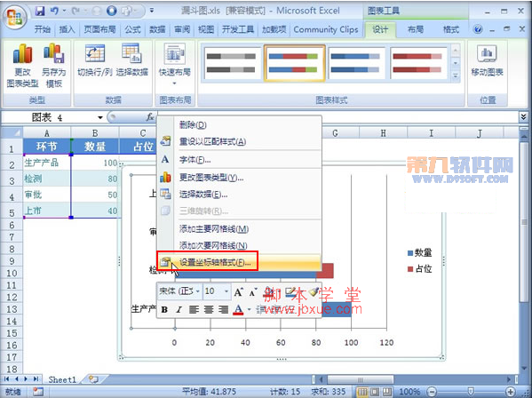Image resolution: width=532 pixels, height=398 pixels.
Task: Undo the last action
Action: tap(54, 12)
